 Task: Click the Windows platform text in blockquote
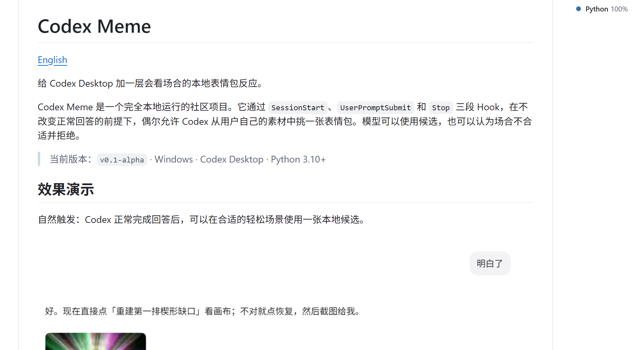(x=173, y=159)
